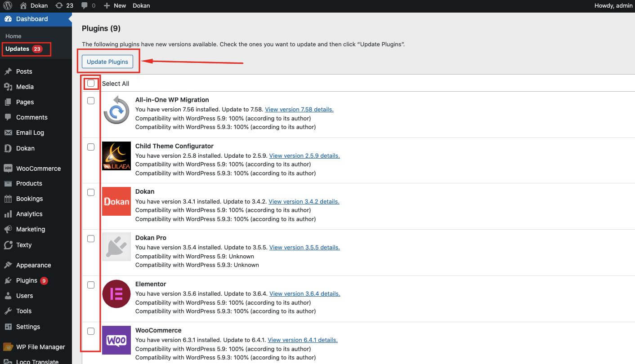This screenshot has height=364, width=635.
Task: Open View version 3.4.2 details link
Action: pyautogui.click(x=304, y=201)
